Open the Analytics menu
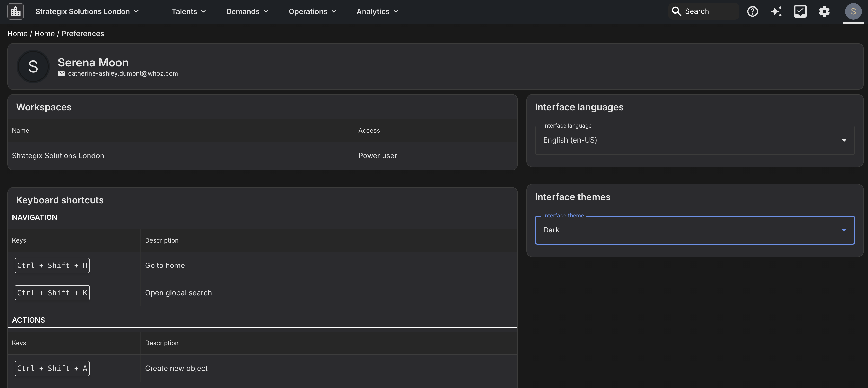Screen dimensions: 868x388 point(377,11)
